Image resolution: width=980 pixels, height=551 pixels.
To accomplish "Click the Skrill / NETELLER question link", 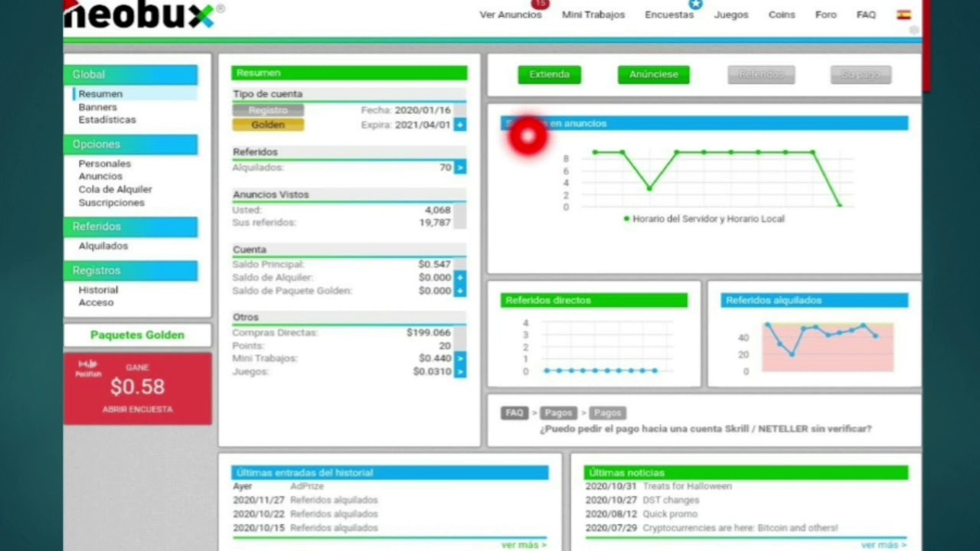I will click(x=705, y=429).
